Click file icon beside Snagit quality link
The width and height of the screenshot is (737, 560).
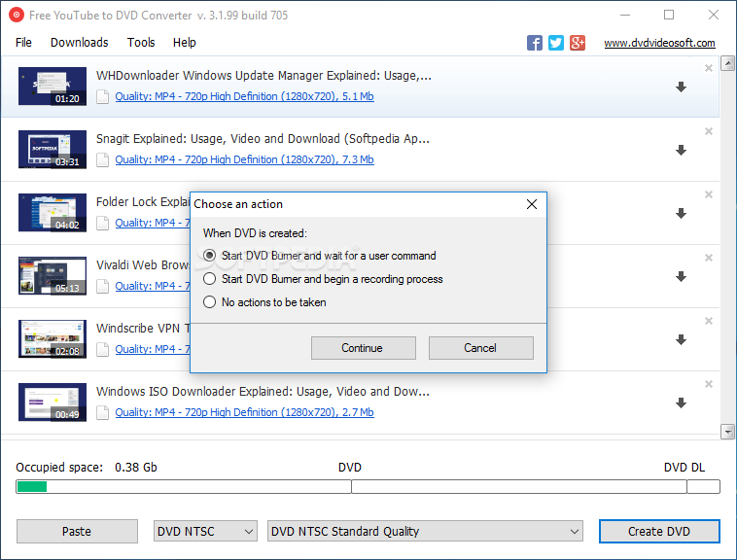click(102, 160)
